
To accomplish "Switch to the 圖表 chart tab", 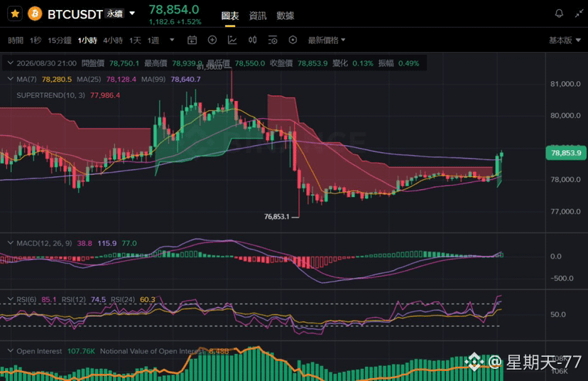I will tap(230, 16).
